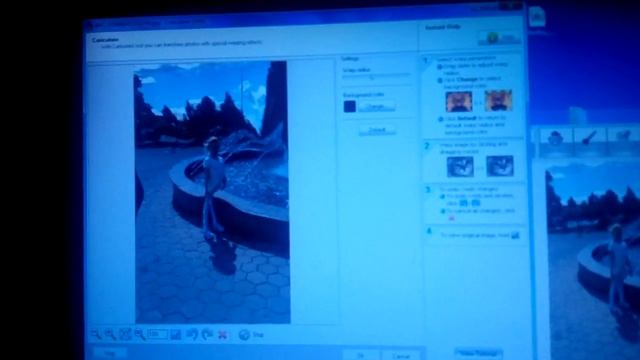Click the round checkmark icon in the bottom toolbar

click(244, 335)
